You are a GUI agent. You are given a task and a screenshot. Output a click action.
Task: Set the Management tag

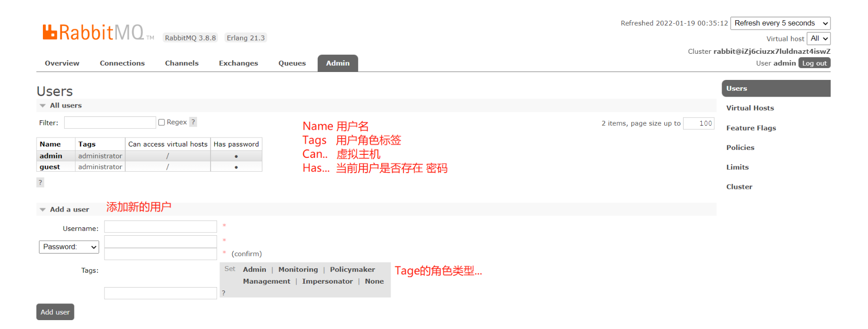[267, 281]
